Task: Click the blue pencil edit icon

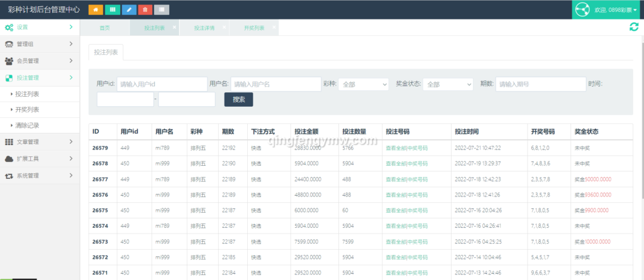Action: 128,9
